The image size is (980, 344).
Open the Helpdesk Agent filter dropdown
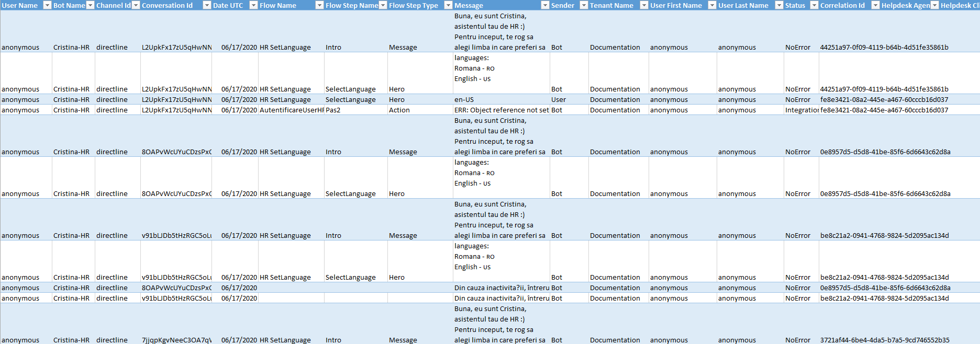934,5
